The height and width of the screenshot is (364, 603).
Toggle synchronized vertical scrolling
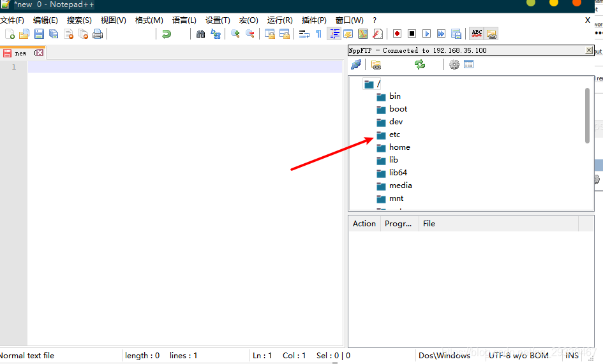point(269,34)
